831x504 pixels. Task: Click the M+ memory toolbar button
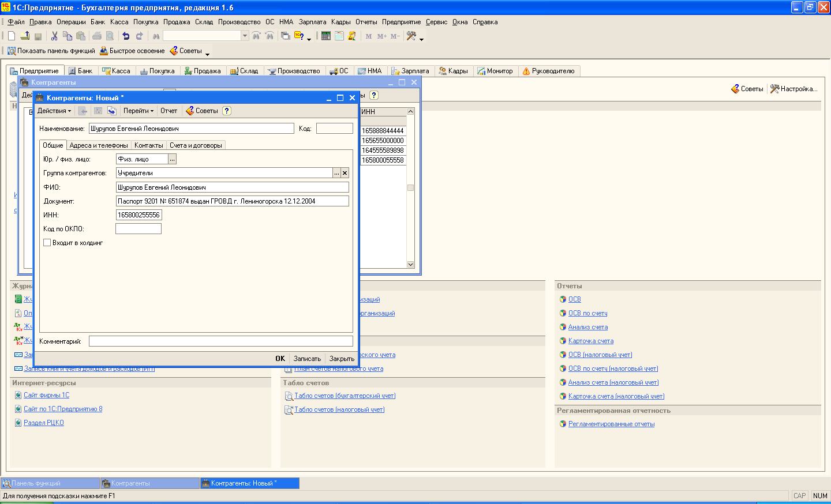382,36
